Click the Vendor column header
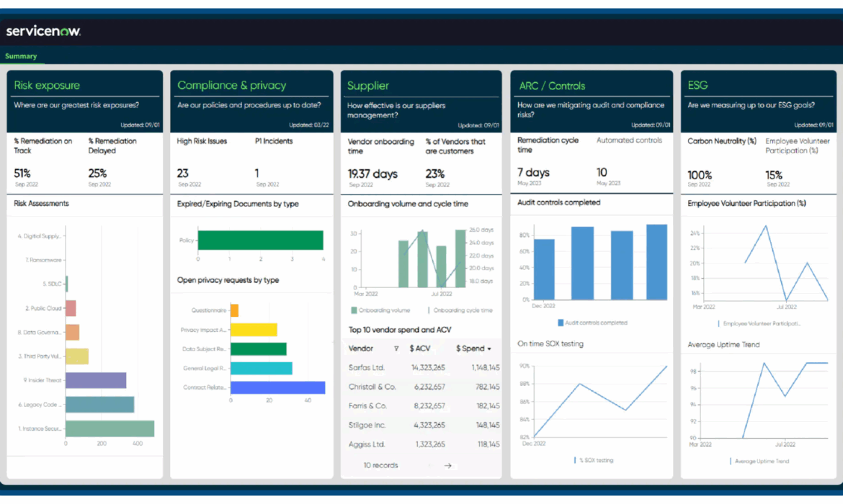This screenshot has width=843, height=504. coord(361,348)
